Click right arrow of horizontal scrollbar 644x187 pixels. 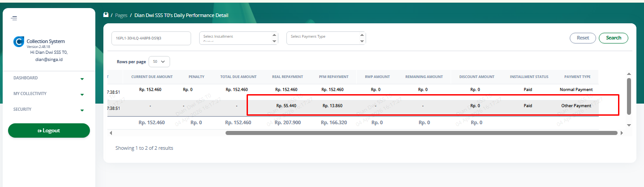coord(622,133)
